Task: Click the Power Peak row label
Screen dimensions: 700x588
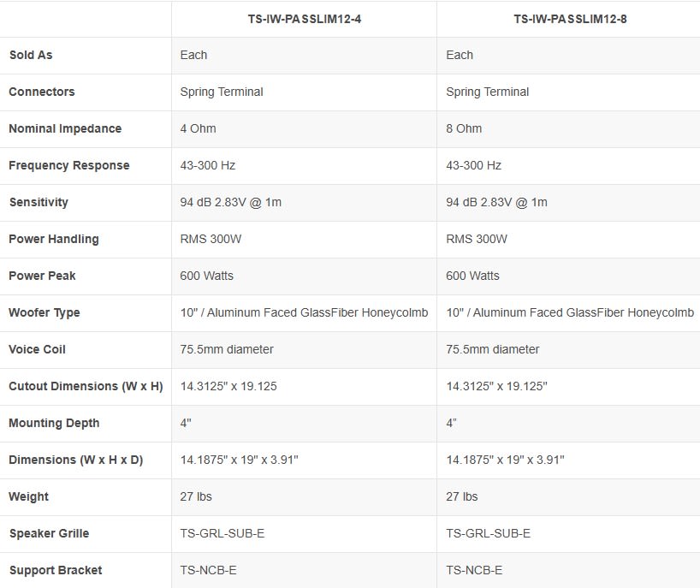Action: pyautogui.click(x=43, y=276)
